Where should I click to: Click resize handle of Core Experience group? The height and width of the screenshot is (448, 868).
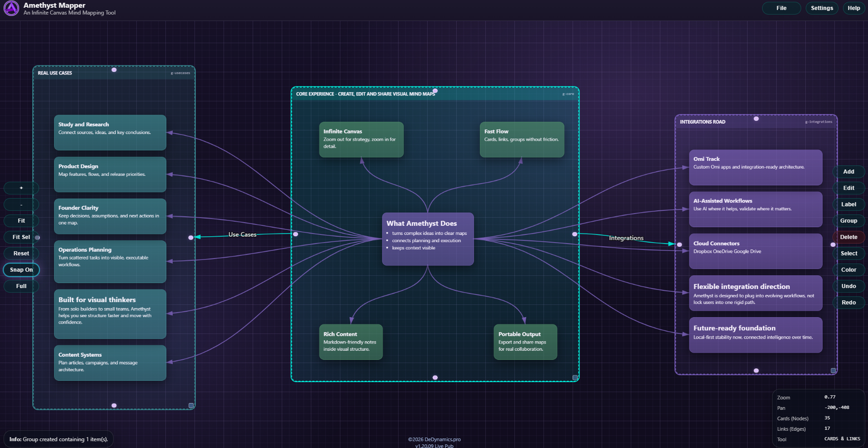coord(575,378)
